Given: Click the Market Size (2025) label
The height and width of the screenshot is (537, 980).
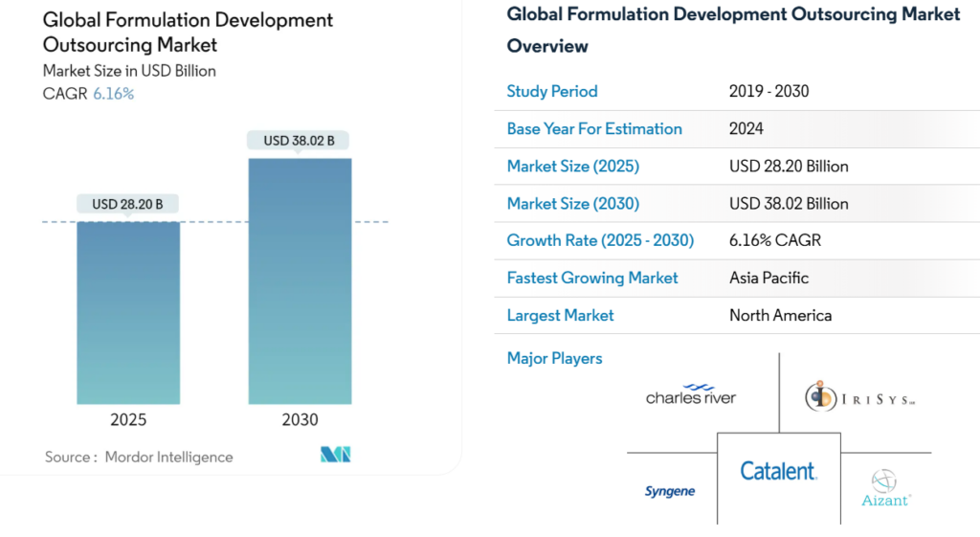Looking at the screenshot, I should [x=573, y=167].
